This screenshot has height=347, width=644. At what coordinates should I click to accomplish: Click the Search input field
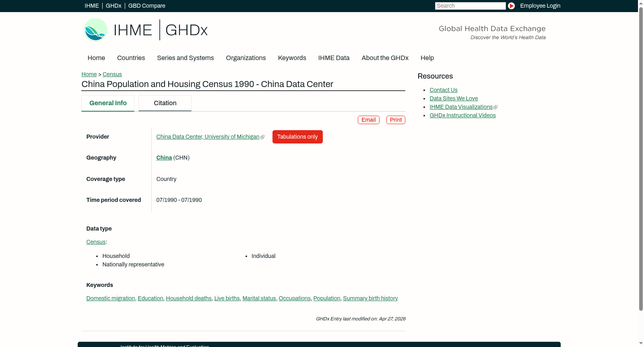pos(470,6)
